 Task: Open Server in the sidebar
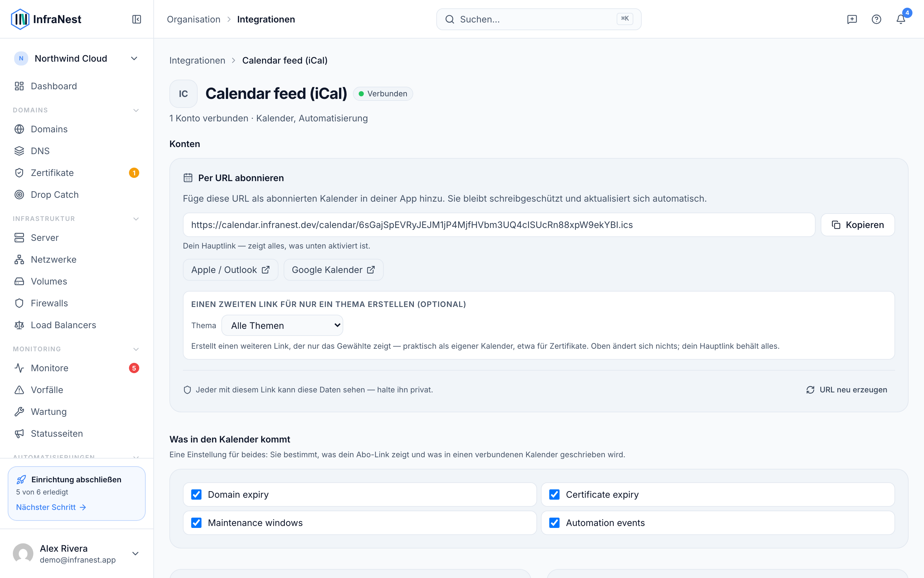pyautogui.click(x=76, y=238)
